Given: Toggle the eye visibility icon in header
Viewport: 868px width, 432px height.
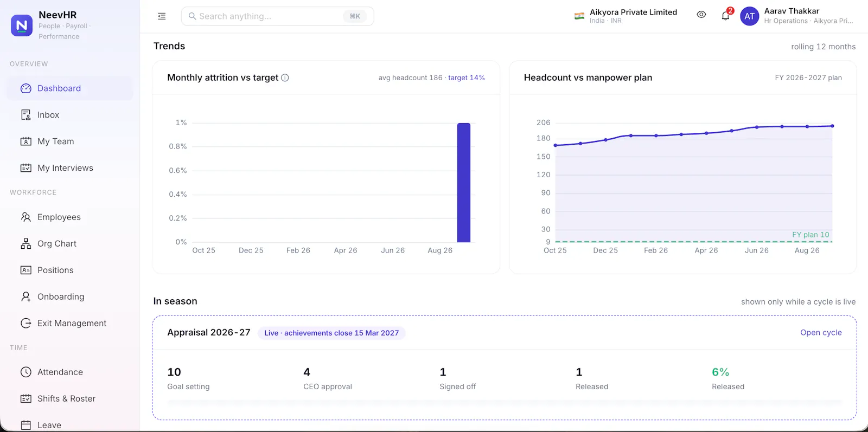Looking at the screenshot, I should 701,15.
